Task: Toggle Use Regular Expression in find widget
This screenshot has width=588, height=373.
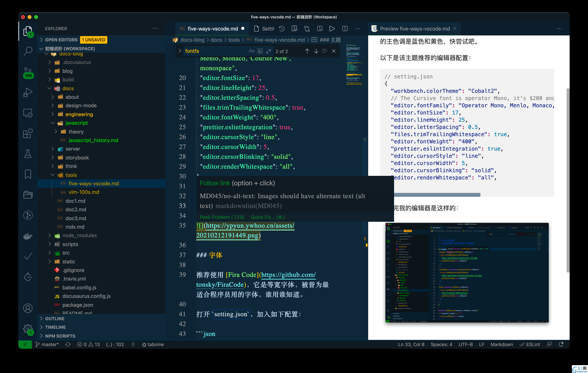Action: [269, 51]
